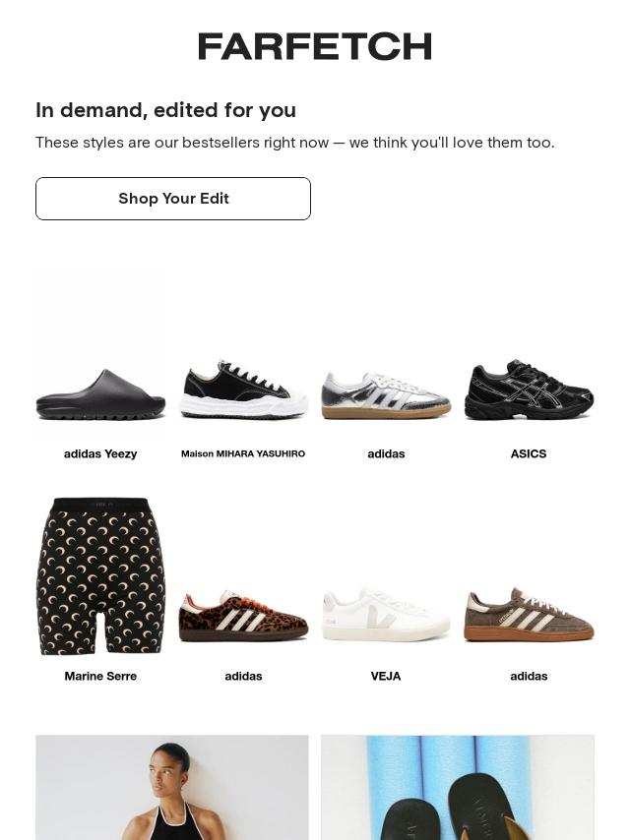Open the Marine Serre moon-print shorts
Viewport: 630px width, 840px height.
coord(100,576)
